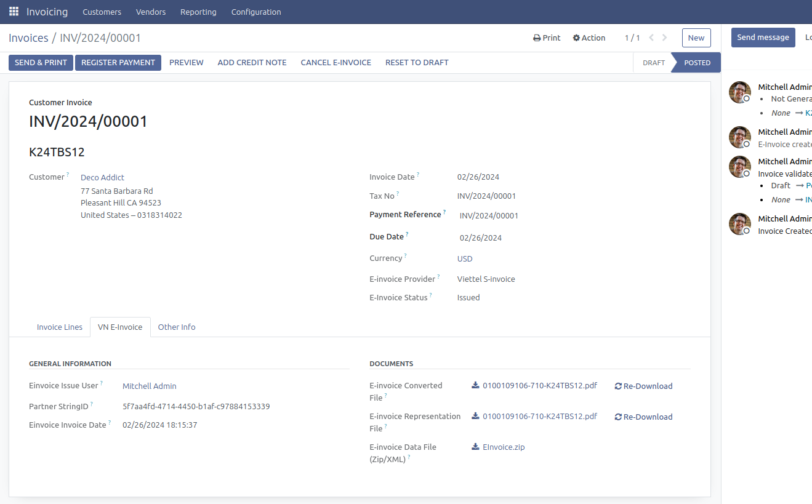Switch to the Other Info tab

(177, 327)
